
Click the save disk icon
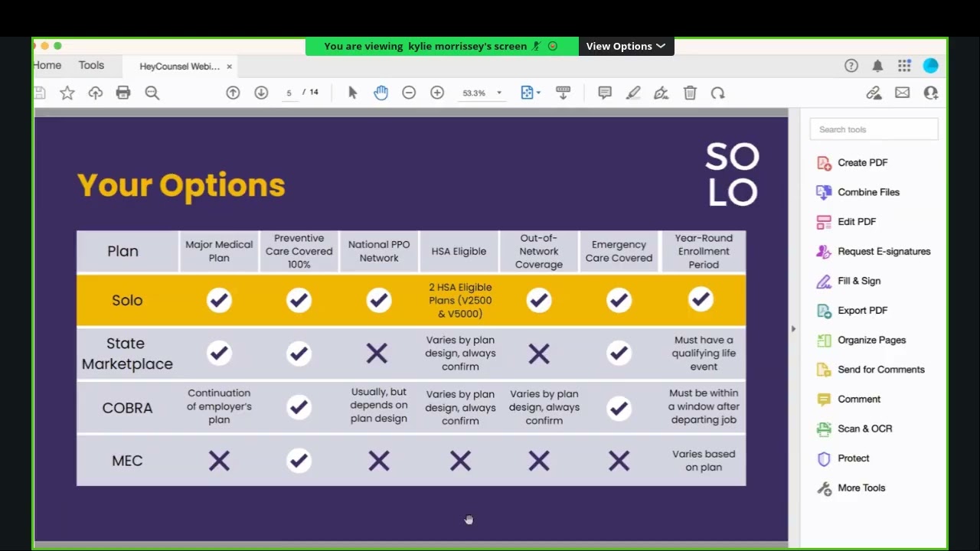click(40, 93)
